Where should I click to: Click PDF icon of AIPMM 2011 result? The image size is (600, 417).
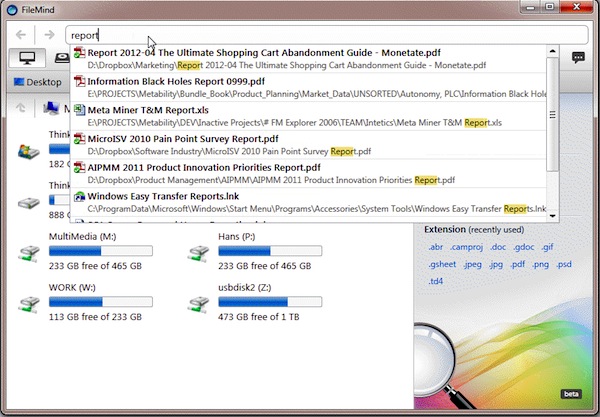tap(80, 167)
